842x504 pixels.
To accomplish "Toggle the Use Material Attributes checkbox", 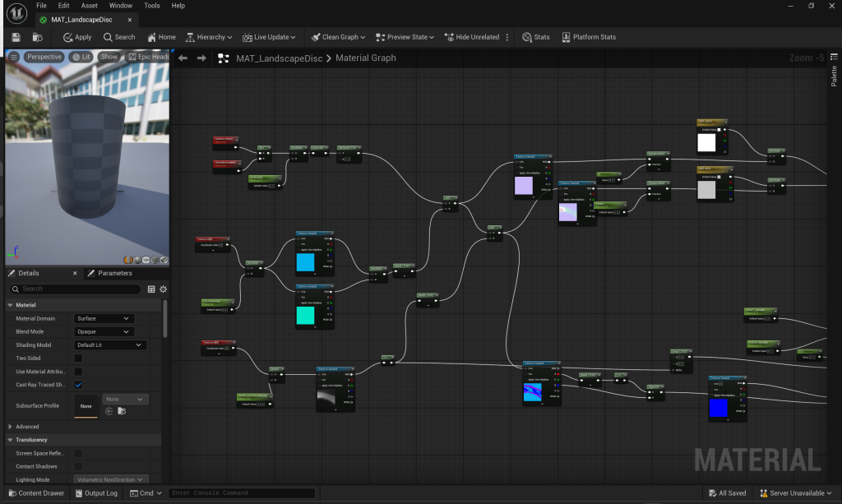I will [78, 372].
